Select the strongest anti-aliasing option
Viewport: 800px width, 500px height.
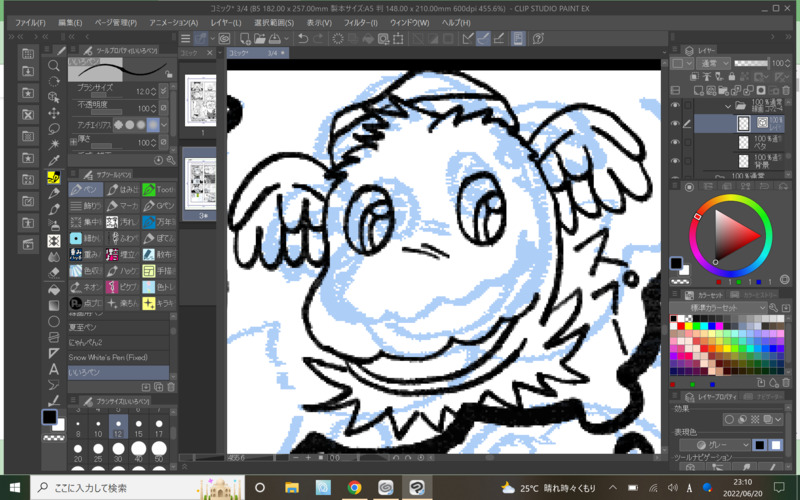pos(153,124)
